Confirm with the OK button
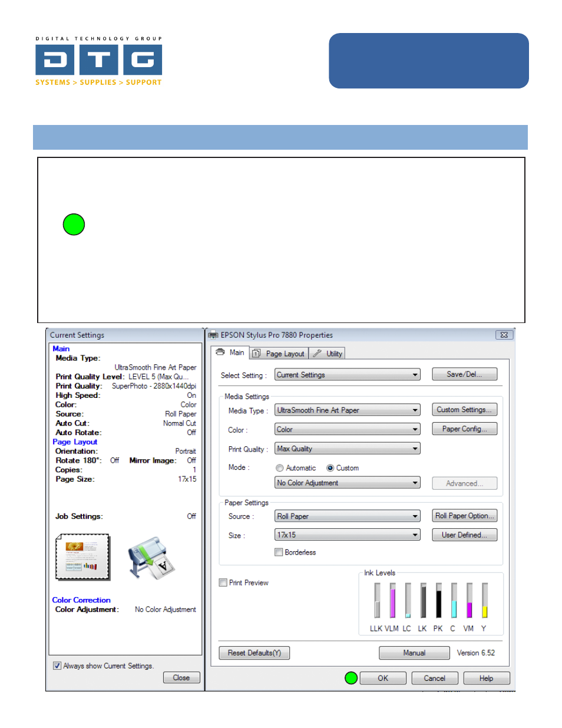Screen dimensions: 562x728 coord(383,678)
